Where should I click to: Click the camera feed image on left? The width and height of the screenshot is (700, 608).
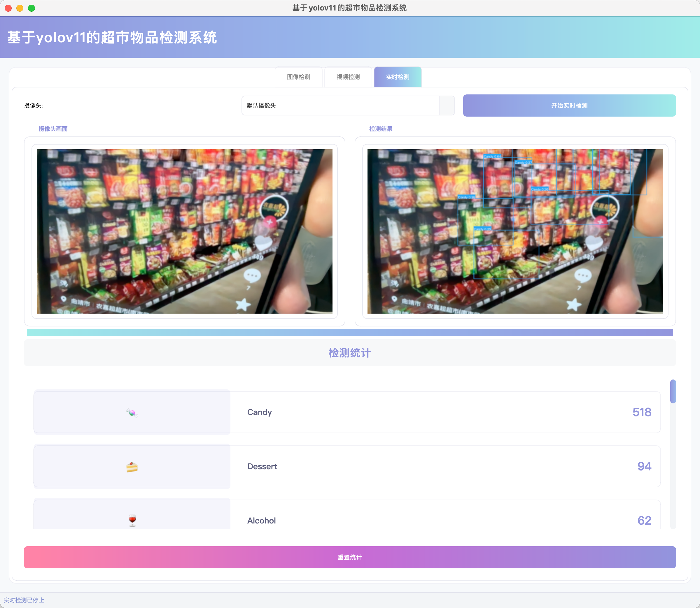[x=184, y=231]
